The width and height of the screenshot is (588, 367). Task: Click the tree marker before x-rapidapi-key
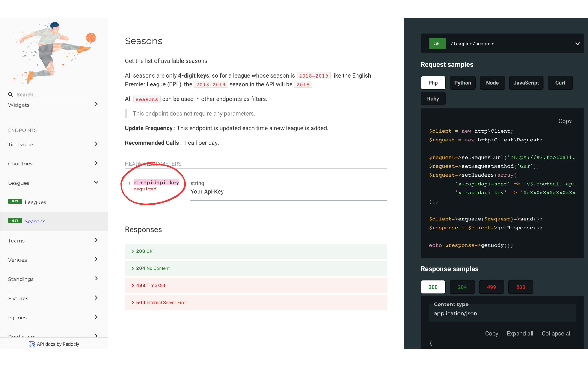(128, 183)
